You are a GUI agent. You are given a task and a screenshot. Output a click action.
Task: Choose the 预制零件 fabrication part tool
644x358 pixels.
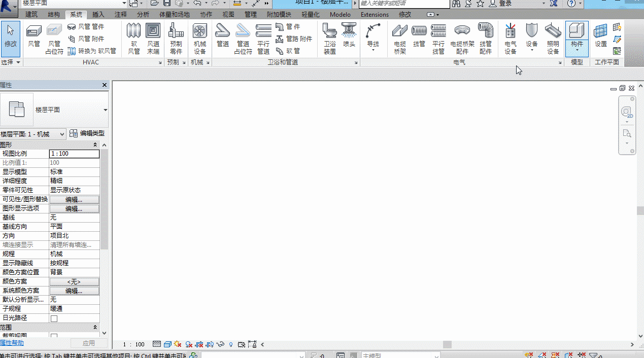pyautogui.click(x=176, y=39)
